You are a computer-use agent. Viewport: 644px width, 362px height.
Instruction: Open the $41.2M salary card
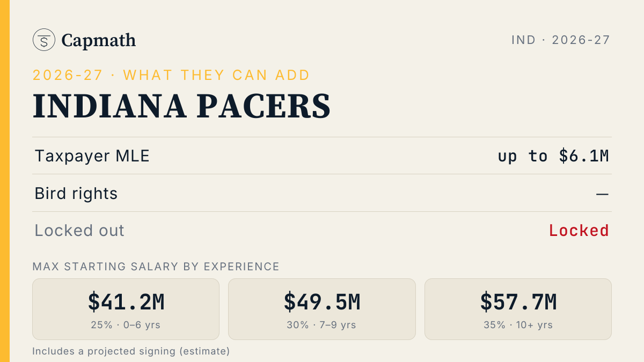click(x=126, y=309)
